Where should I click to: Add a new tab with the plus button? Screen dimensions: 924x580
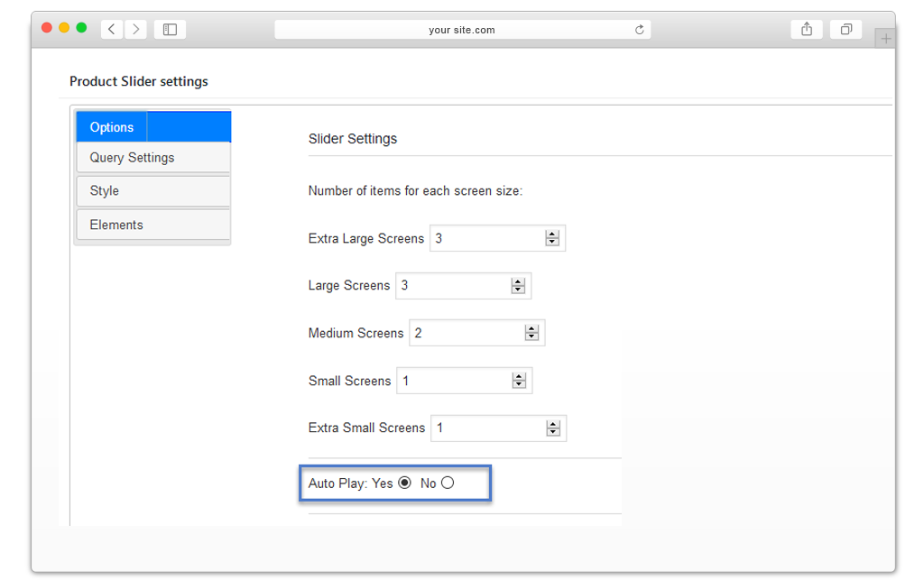(885, 39)
